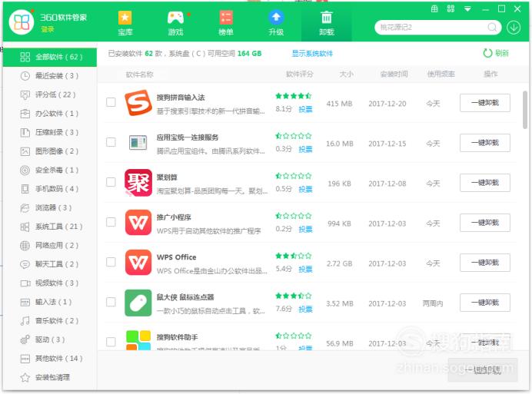Click the 聚划算 app icon
The height and width of the screenshot is (394, 532).
[138, 183]
